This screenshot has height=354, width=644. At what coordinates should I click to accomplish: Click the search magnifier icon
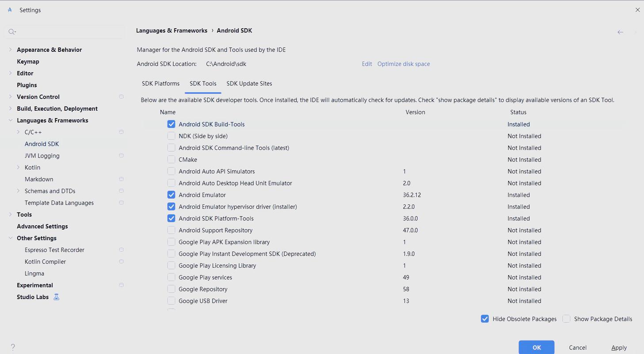point(12,31)
